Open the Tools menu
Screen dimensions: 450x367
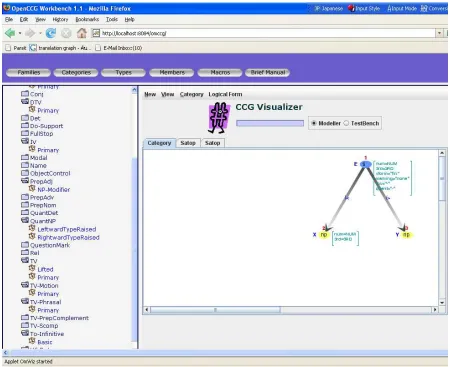tap(112, 19)
